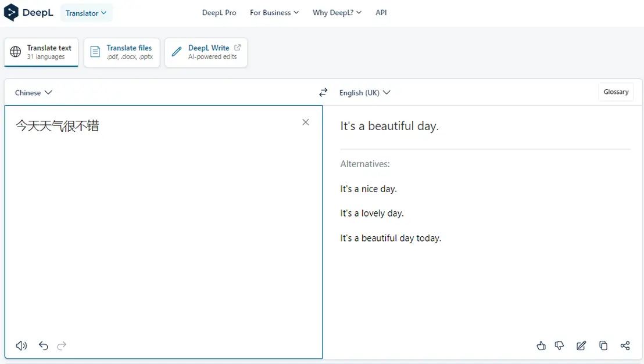The width and height of the screenshot is (644, 364).
Task: Swap source and target languages
Action: [x=323, y=92]
